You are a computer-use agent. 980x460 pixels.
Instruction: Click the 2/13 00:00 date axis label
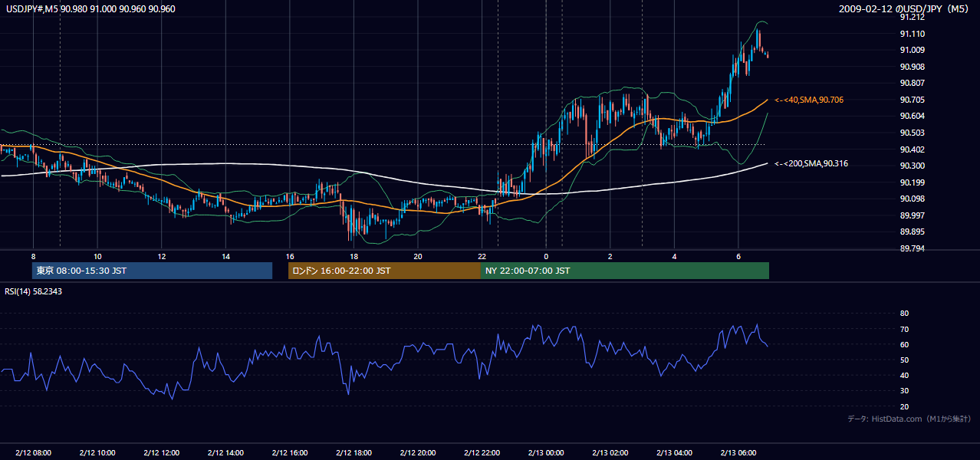click(546, 452)
